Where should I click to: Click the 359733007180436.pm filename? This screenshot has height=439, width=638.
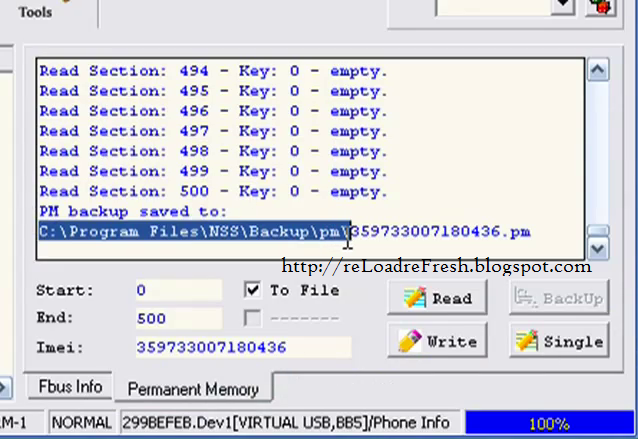tap(441, 232)
